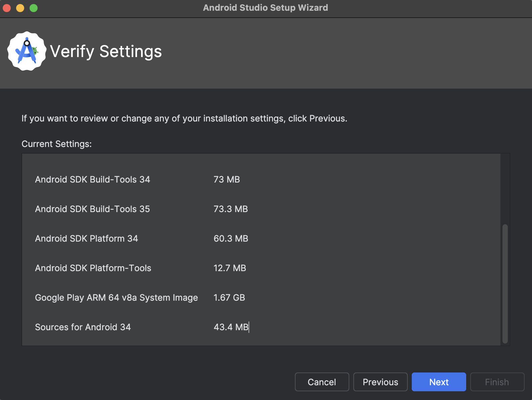532x400 pixels.
Task: Minimize window using yellow button
Action: click(20, 8)
